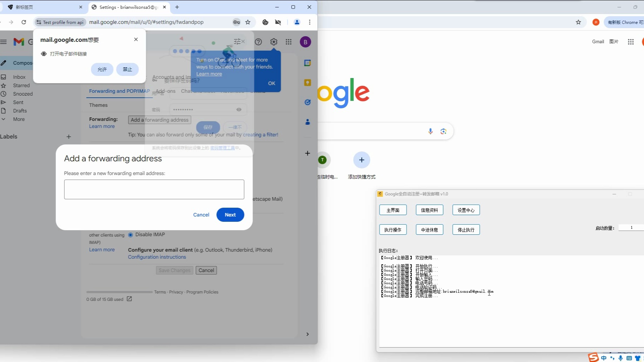This screenshot has width=644, height=362.
Task: Bookmark this Gmail tab star icon
Action: click(248, 22)
